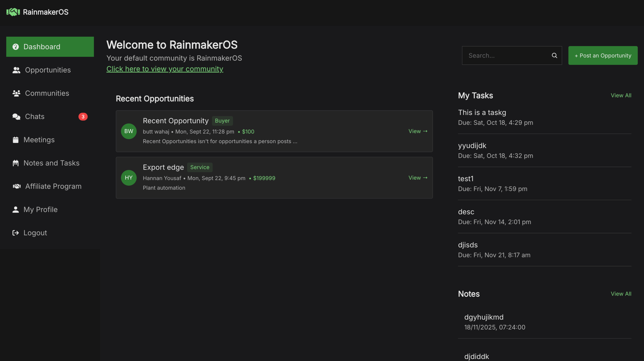This screenshot has width=644, height=361.
Task: Click inside the search field
Action: click(503, 55)
